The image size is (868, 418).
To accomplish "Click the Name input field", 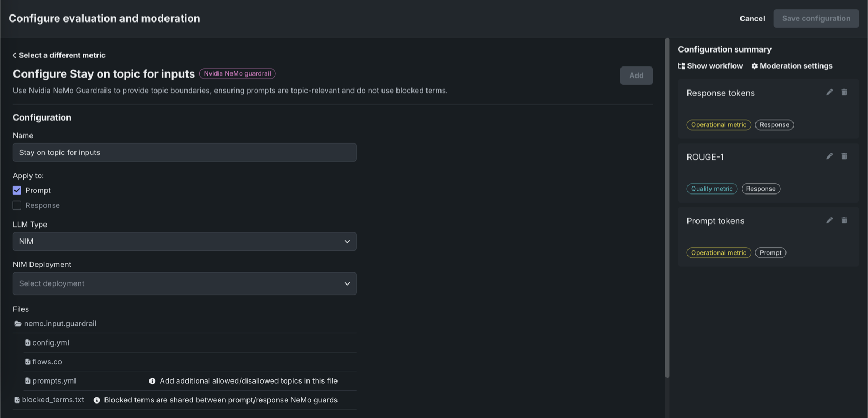I will (x=184, y=152).
